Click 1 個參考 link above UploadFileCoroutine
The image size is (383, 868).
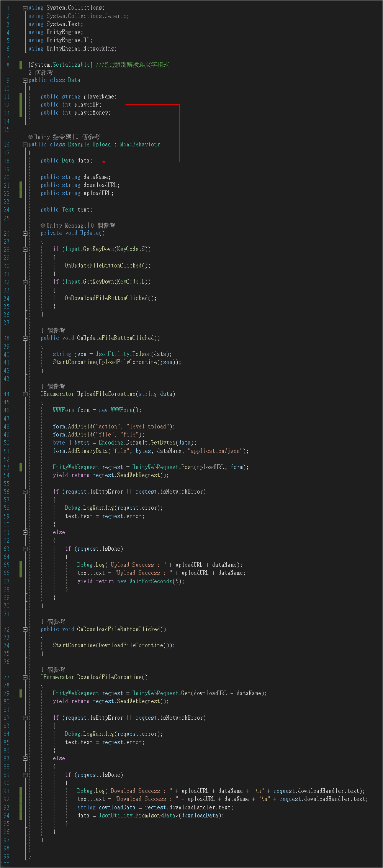click(x=53, y=386)
